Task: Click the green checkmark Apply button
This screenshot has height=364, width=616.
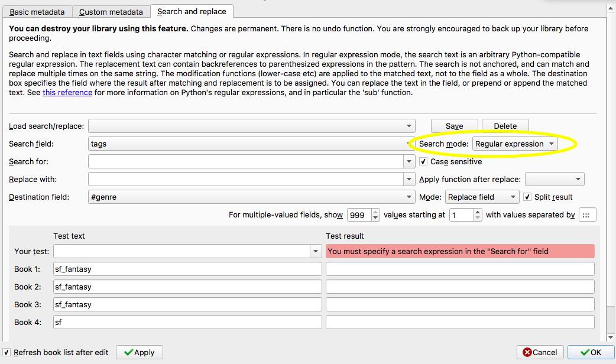Action: [139, 352]
